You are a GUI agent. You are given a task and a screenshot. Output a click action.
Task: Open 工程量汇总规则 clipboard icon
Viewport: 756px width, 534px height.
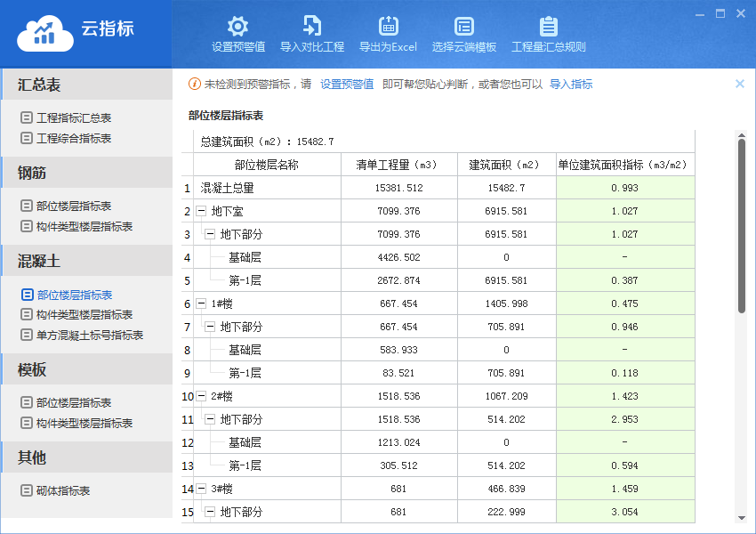tap(548, 26)
